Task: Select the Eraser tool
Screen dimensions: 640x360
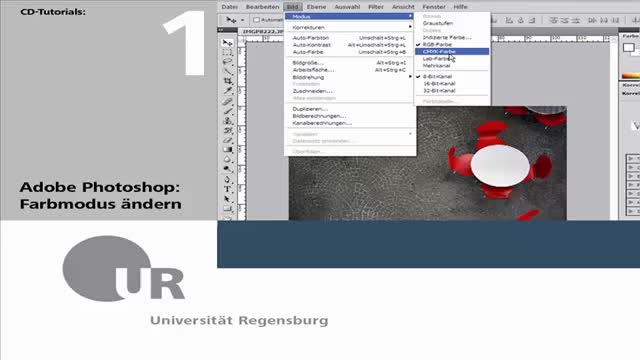Action: click(227, 140)
